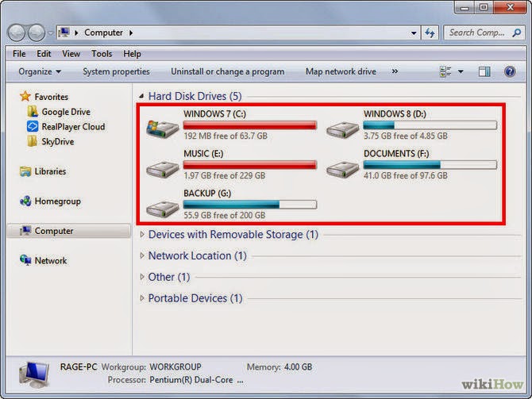This screenshot has height=399, width=532.
Task: Select DOCUMENTS (F:) drive label
Action: 396,154
